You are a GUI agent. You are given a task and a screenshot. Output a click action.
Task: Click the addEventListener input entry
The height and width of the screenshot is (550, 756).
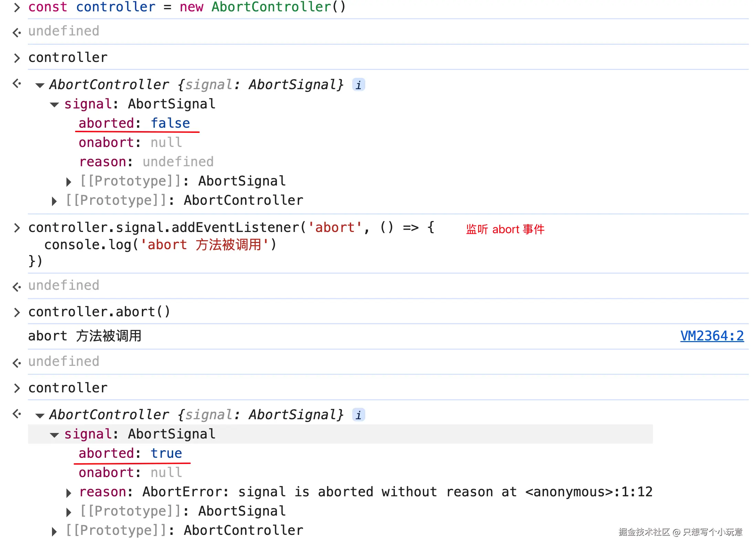pos(231,244)
